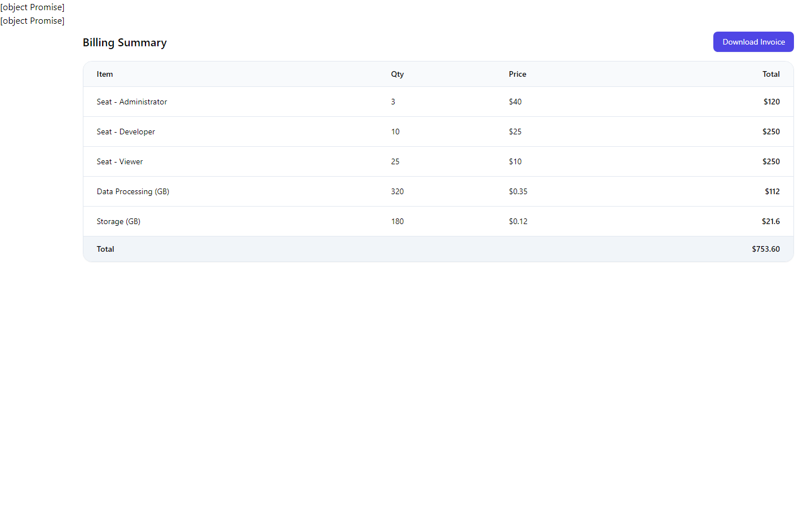The width and height of the screenshot is (812, 508).
Task: Select the Seat - Administrator row label
Action: (x=132, y=102)
